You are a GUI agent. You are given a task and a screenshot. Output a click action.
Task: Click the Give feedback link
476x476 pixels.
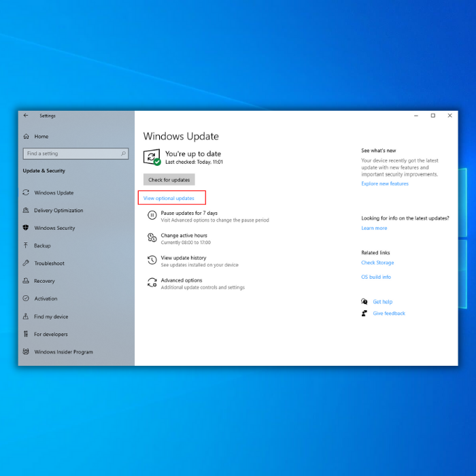click(389, 313)
